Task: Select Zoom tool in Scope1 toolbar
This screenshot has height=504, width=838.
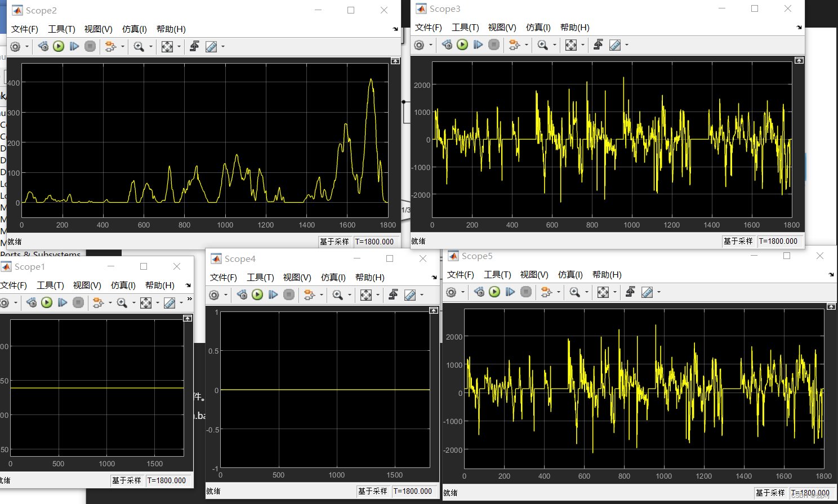Action: click(x=122, y=303)
